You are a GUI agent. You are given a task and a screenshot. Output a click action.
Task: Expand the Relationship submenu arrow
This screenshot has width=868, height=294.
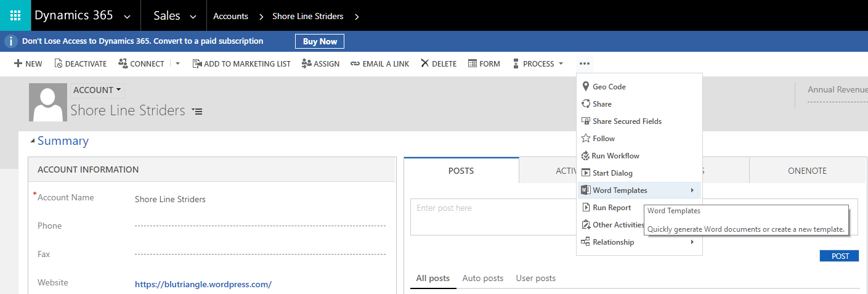click(x=692, y=242)
